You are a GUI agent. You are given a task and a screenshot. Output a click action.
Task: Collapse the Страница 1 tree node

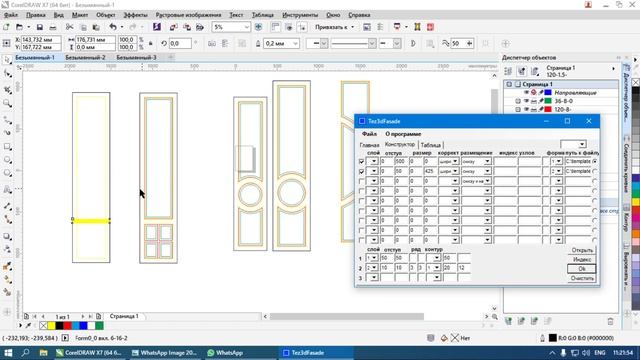tap(509, 84)
